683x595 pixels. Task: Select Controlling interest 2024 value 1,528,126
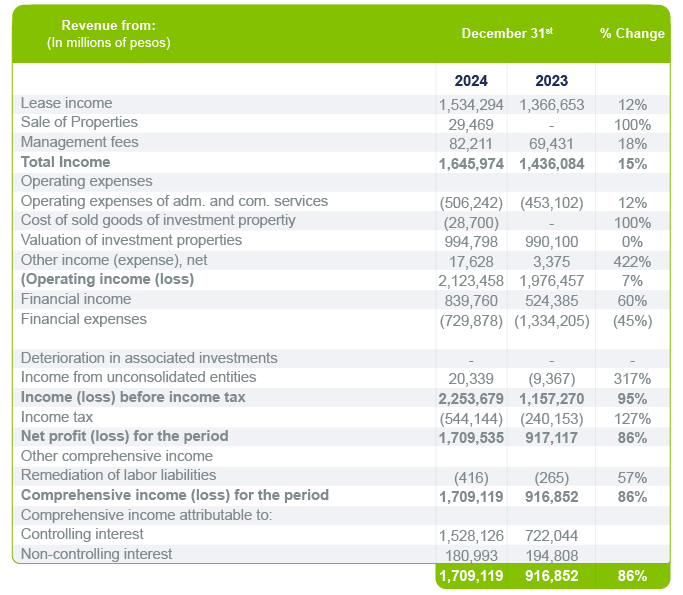click(x=471, y=535)
